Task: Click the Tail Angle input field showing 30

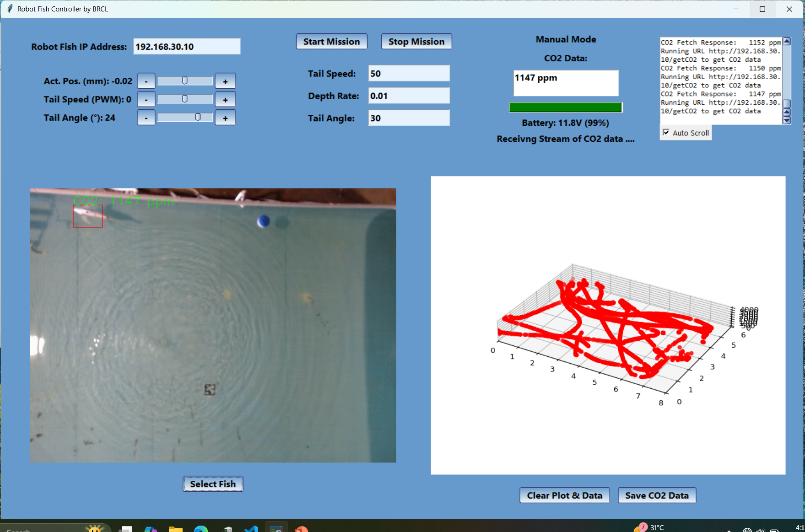Action: pos(409,118)
